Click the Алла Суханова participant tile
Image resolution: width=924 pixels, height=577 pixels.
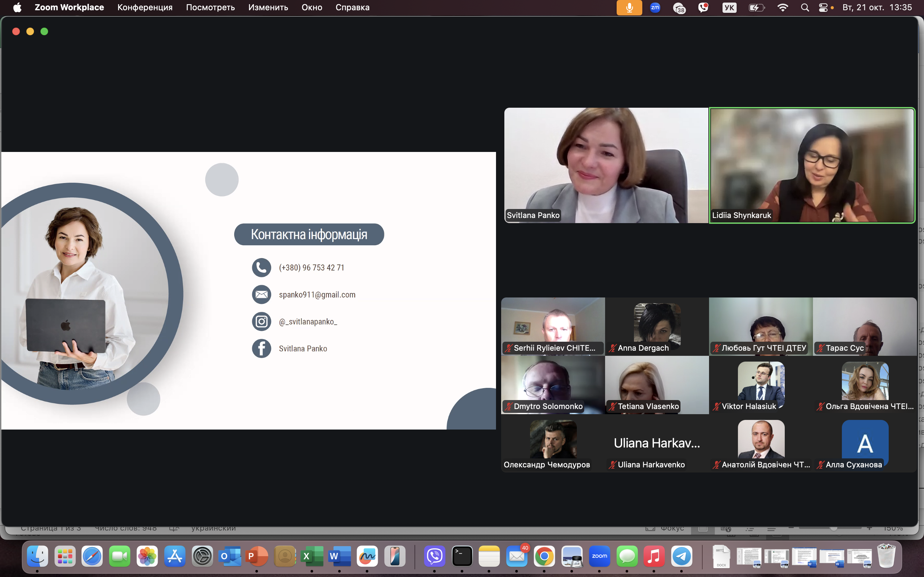[865, 443]
